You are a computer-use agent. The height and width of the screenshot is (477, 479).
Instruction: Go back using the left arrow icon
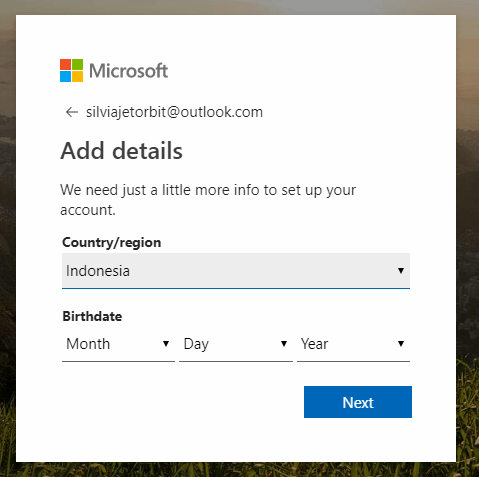pyautogui.click(x=72, y=112)
